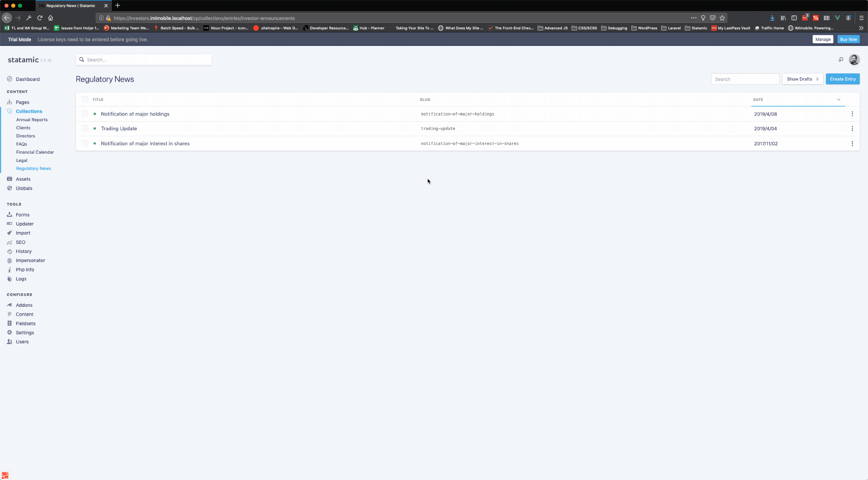Click the Regulatory News browser tab

click(74, 6)
